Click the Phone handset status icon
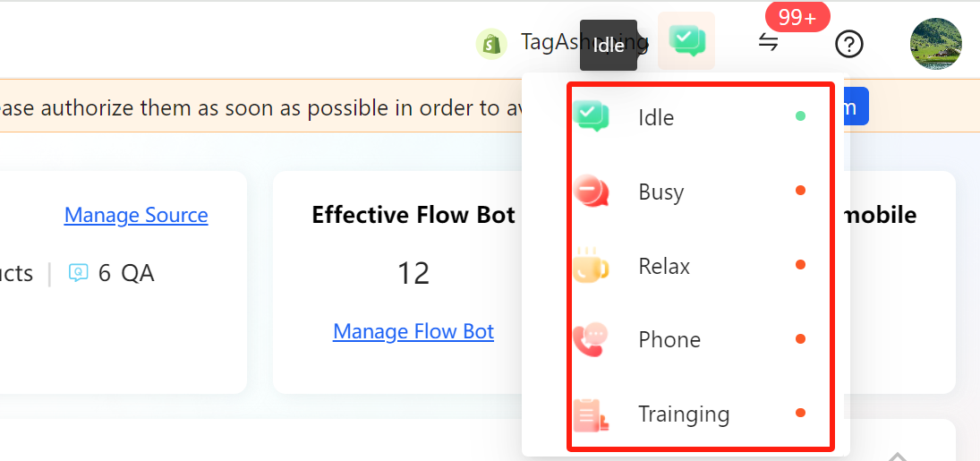This screenshot has width=980, height=461. 591,339
